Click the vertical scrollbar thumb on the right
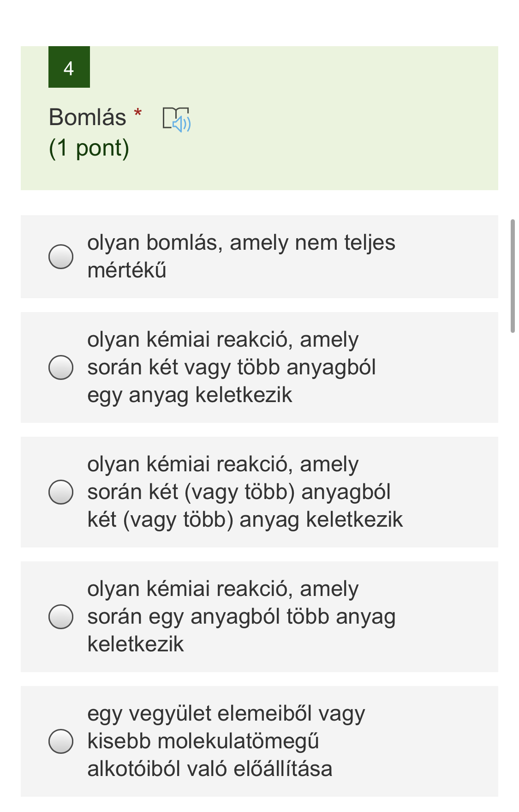Viewport: 519px width, 812px height. (x=512, y=276)
